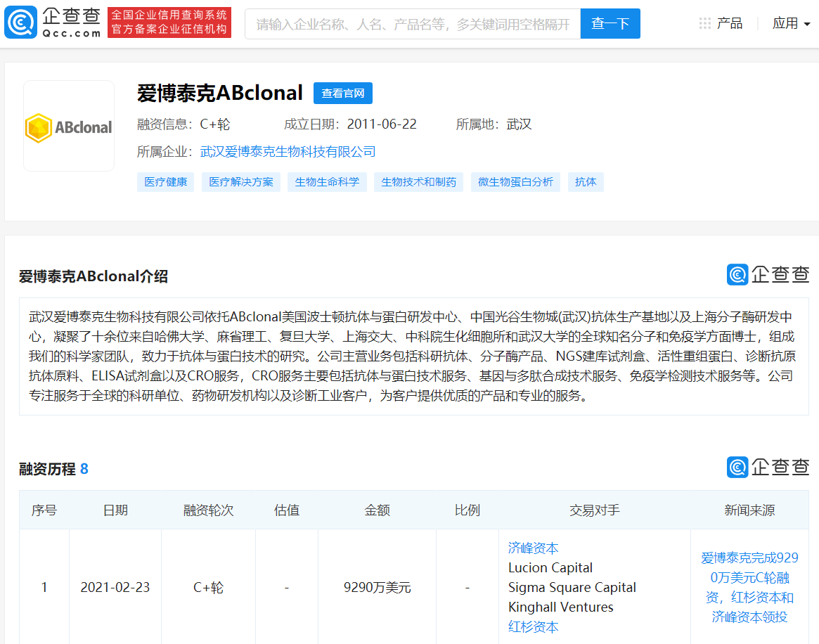Click the 9290万美元 amount cell

377,588
